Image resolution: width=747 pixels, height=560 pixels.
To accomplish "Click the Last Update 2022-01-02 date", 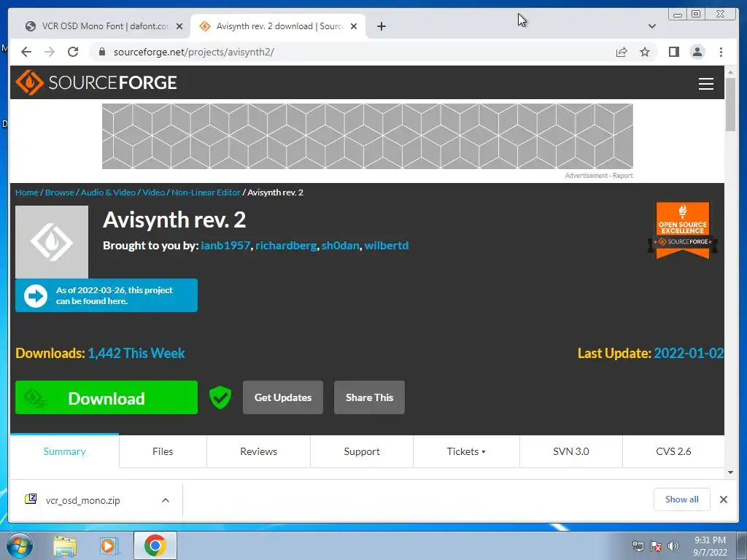I will coord(689,354).
